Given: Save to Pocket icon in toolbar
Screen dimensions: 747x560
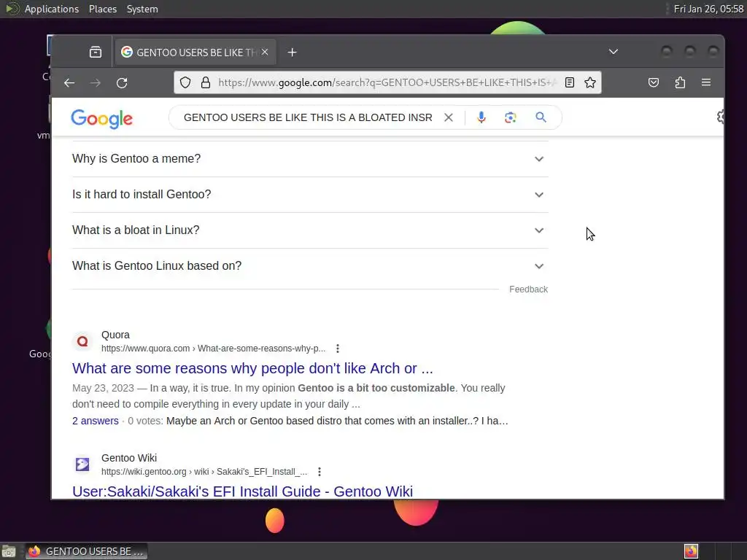Looking at the screenshot, I should point(654,83).
